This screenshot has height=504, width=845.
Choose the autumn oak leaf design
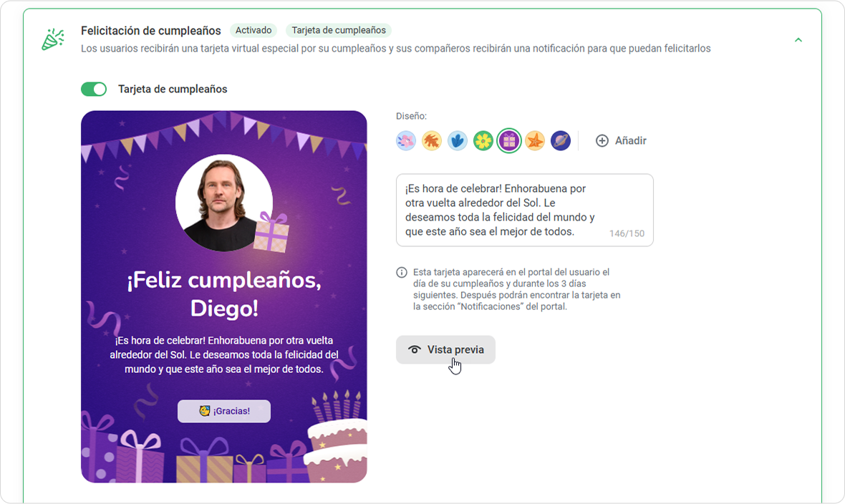(x=432, y=141)
